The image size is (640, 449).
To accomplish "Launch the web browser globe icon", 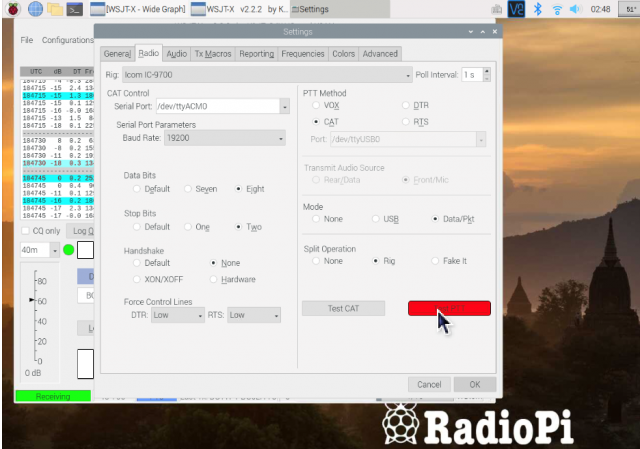I will 35,9.
